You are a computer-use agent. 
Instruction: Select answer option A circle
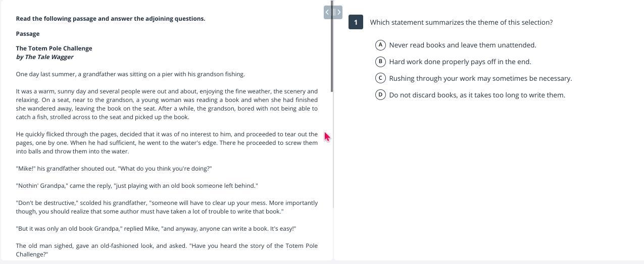380,45
